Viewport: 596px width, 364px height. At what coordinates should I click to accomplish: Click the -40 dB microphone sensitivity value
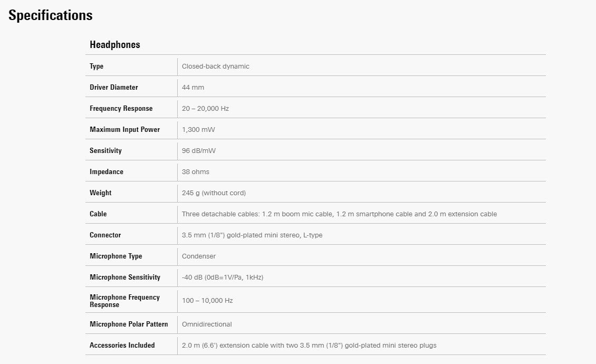click(222, 277)
